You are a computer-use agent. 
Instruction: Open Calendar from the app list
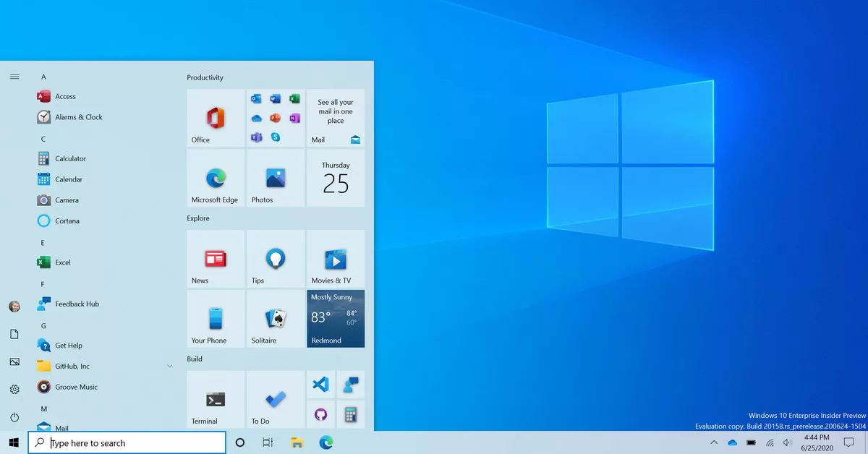105,179
